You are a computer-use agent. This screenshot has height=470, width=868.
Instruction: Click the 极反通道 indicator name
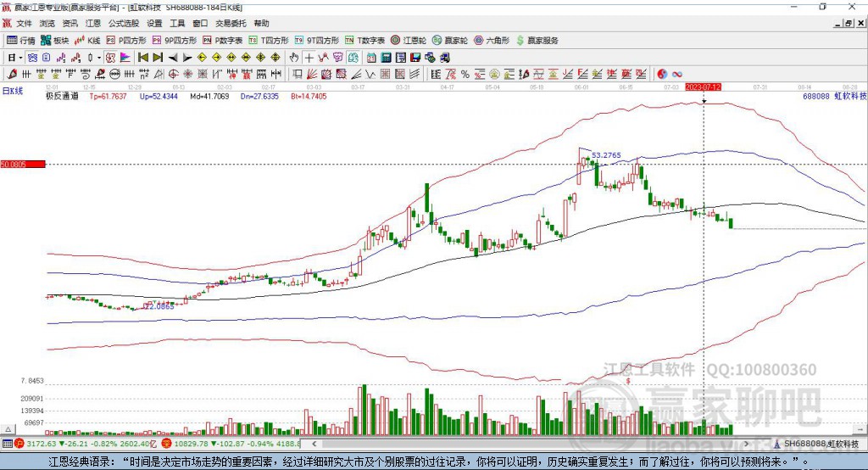(x=62, y=96)
